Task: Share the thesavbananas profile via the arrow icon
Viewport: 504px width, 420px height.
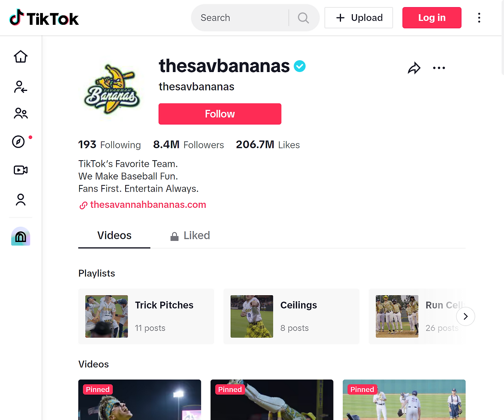Action: coord(414,68)
